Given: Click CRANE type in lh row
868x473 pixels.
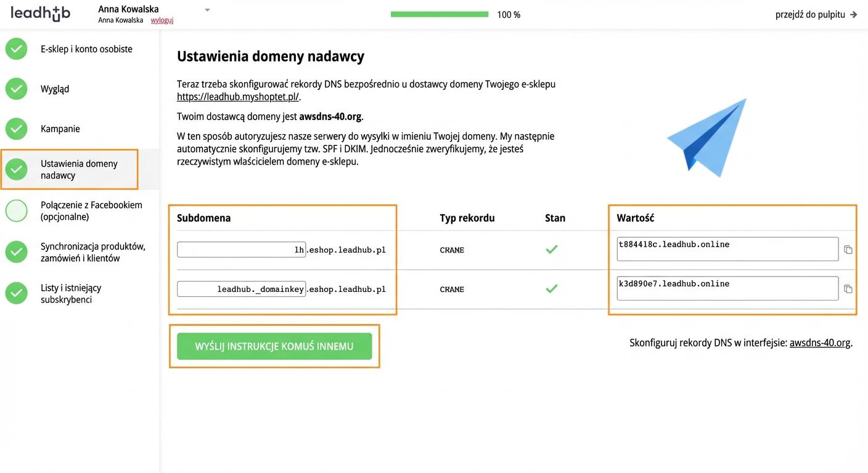Looking at the screenshot, I should pos(452,250).
